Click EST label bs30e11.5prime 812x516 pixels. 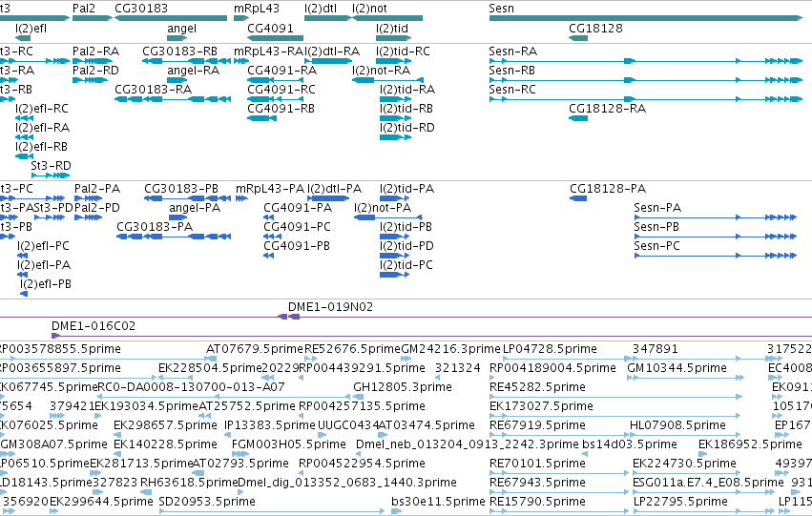click(x=438, y=502)
